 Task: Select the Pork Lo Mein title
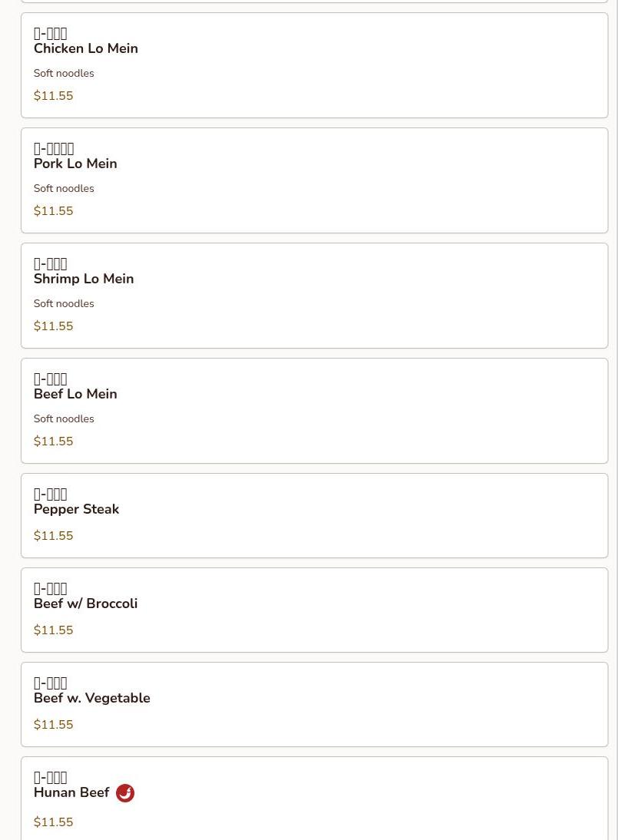coord(75,164)
